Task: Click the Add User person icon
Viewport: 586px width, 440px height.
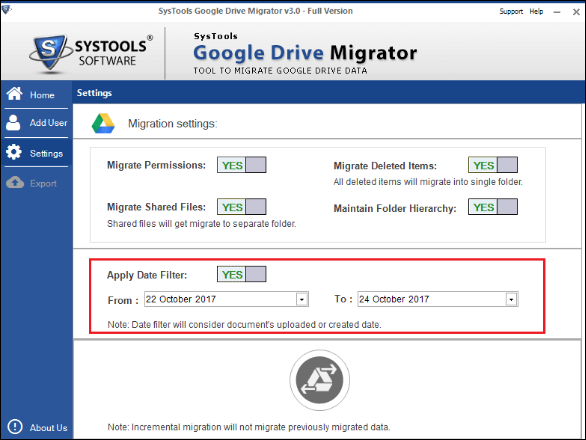Action: [x=13, y=123]
